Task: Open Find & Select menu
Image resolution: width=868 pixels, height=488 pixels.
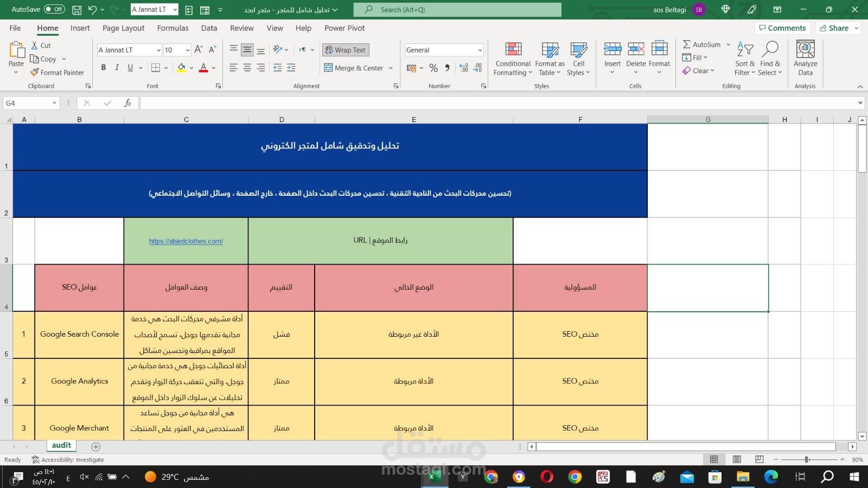Action: coord(770,59)
